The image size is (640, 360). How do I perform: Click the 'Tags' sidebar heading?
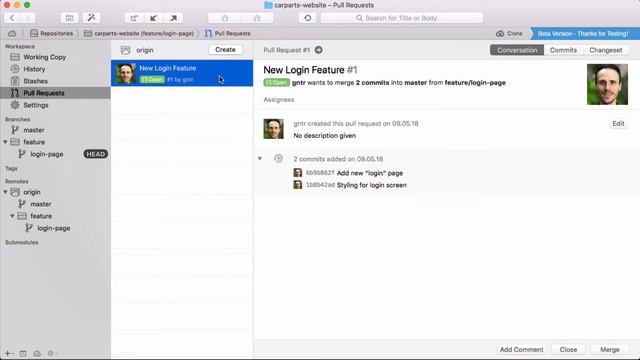(x=11, y=168)
